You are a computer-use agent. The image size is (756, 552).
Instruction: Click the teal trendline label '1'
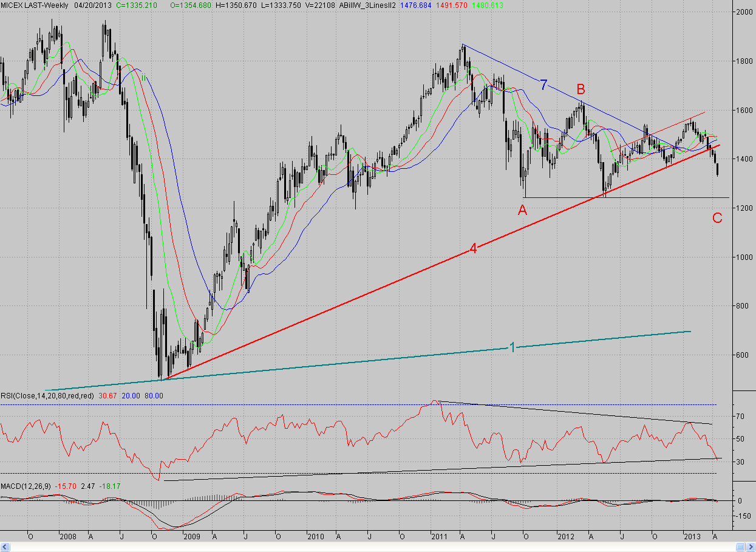512,347
